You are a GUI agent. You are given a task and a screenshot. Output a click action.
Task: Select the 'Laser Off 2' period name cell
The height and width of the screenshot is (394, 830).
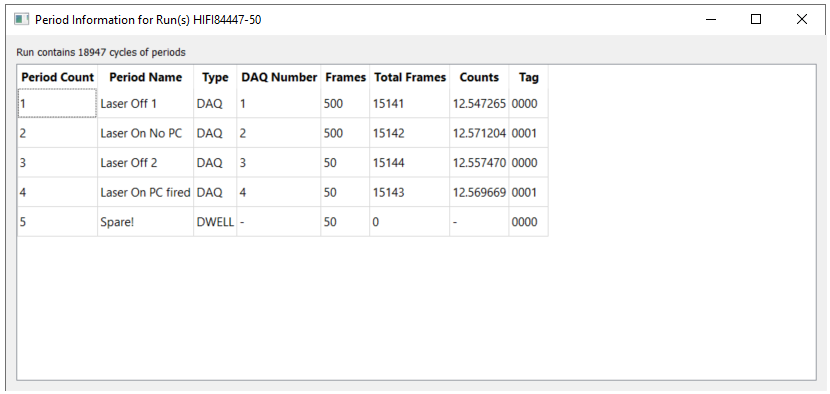tap(146, 163)
